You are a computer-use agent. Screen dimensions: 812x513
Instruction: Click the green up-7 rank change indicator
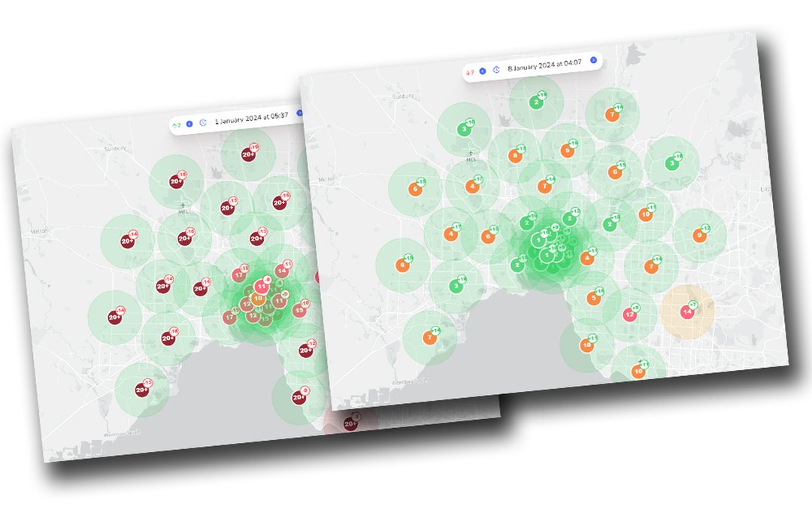pos(177,125)
